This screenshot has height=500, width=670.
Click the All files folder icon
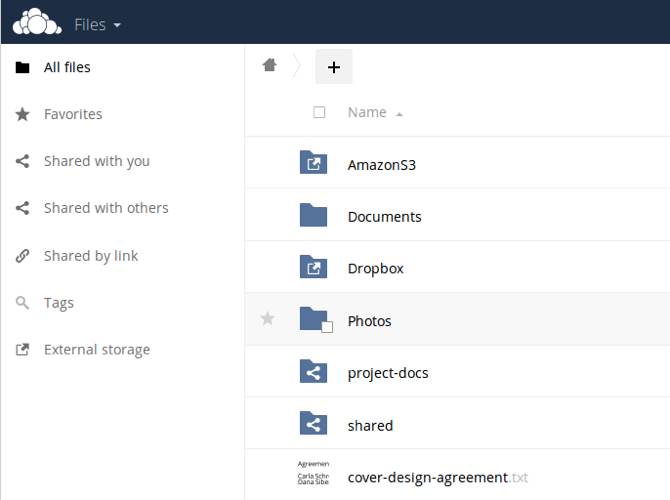23,68
